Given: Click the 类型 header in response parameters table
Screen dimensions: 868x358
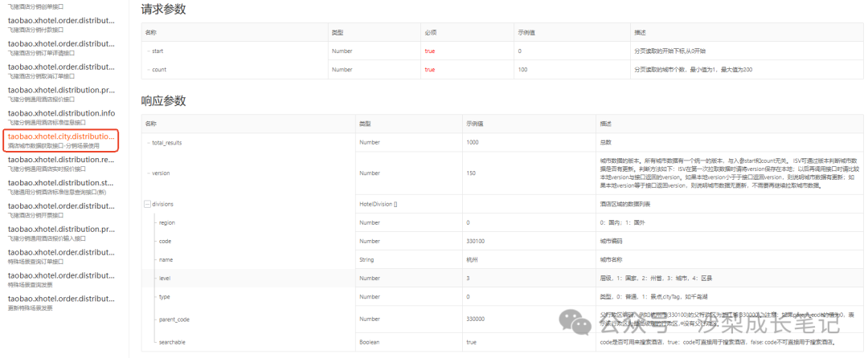Looking at the screenshot, I should click(x=366, y=123).
